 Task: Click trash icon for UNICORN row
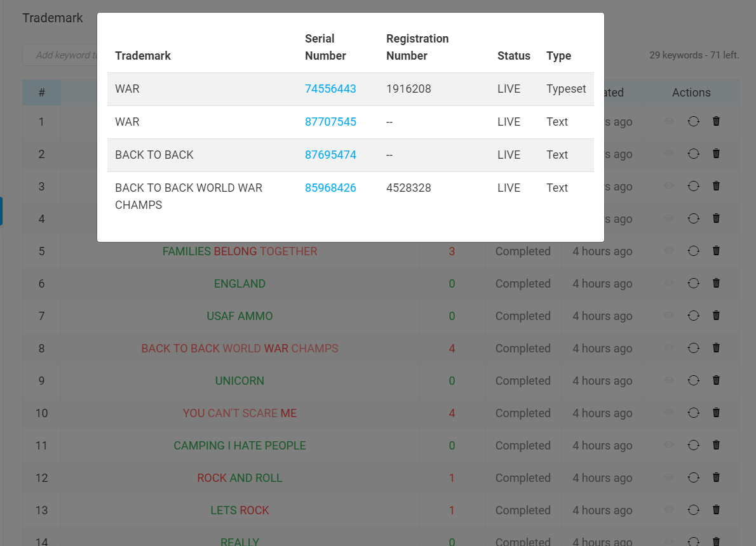click(x=716, y=380)
